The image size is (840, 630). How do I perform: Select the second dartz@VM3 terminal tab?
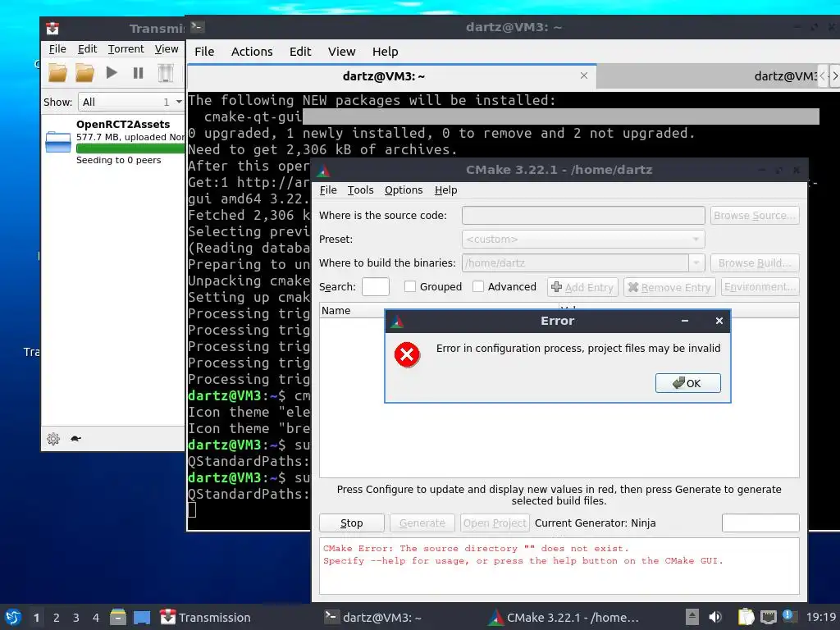pyautogui.click(x=707, y=76)
